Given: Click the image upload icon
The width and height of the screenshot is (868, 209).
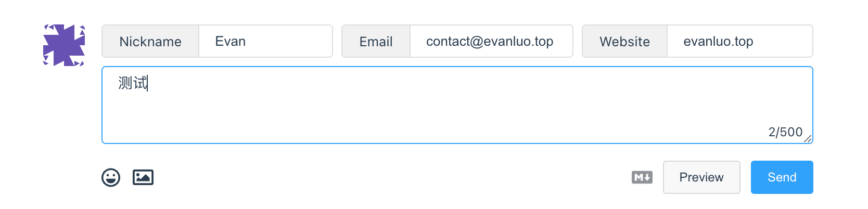Looking at the screenshot, I should coord(143,177).
